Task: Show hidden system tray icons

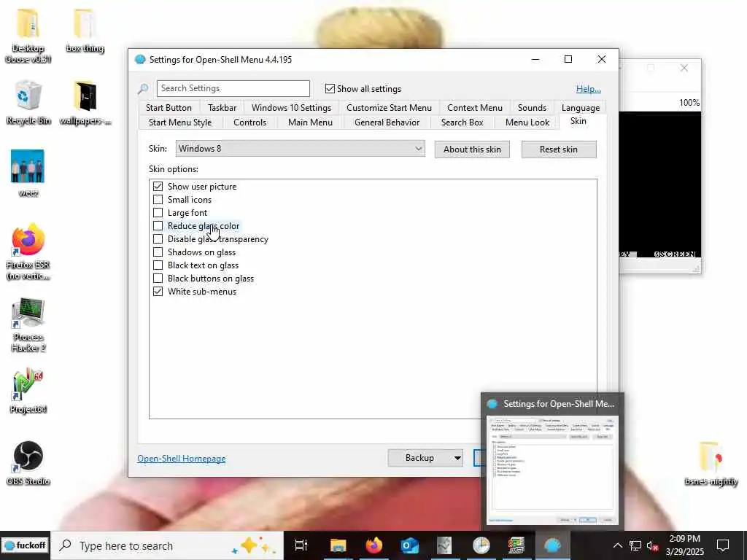Action: (x=617, y=545)
